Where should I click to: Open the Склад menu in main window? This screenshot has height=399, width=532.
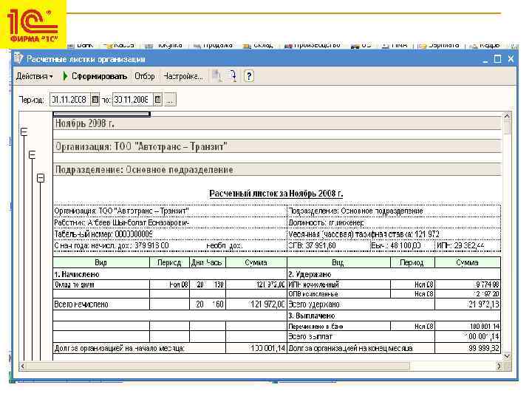pos(259,45)
